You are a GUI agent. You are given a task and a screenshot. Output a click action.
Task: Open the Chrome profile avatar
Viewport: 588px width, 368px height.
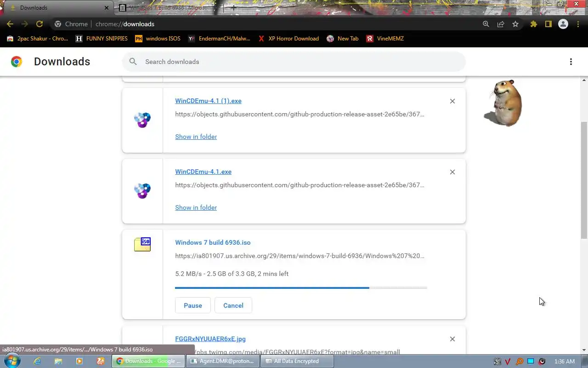click(563, 24)
